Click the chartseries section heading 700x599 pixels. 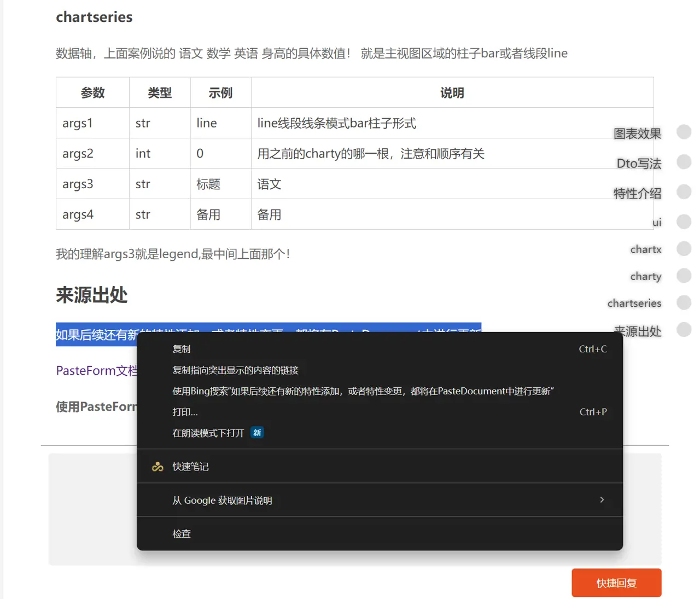(x=94, y=17)
